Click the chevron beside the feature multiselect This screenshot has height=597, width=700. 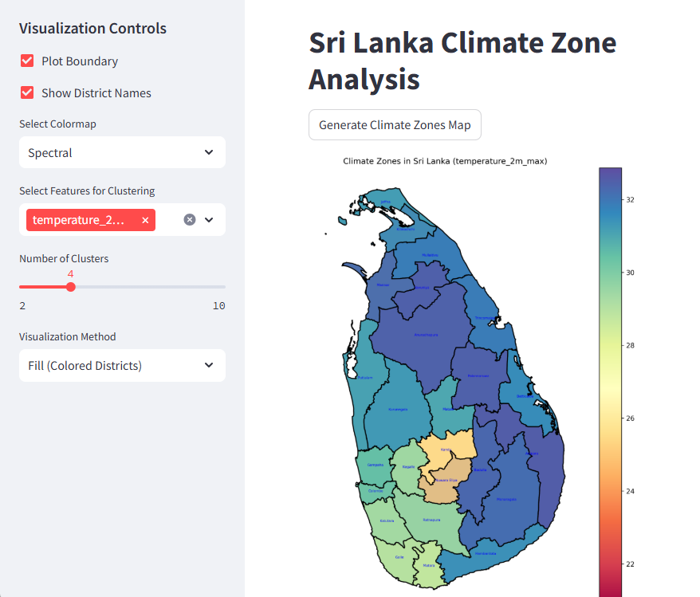[x=209, y=220]
